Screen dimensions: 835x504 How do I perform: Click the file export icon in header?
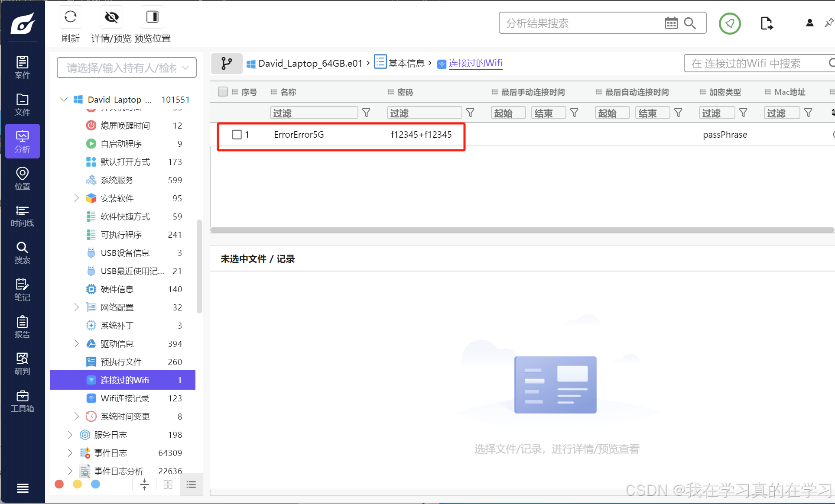[766, 23]
